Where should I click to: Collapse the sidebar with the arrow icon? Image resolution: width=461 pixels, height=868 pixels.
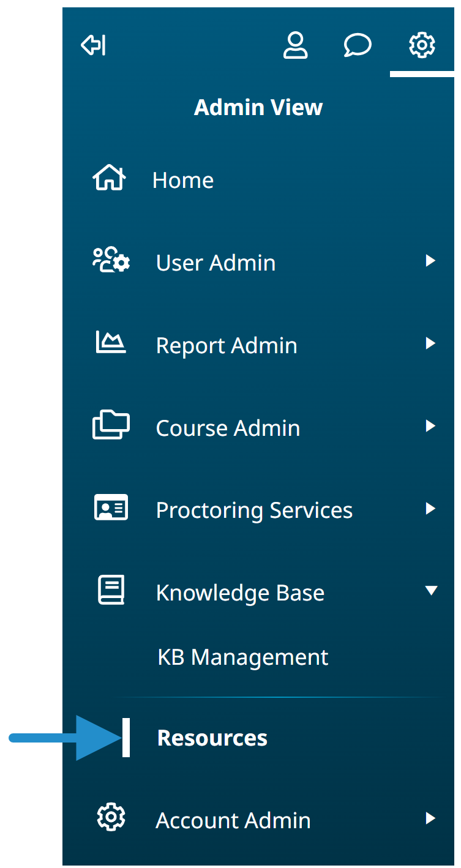coord(94,45)
